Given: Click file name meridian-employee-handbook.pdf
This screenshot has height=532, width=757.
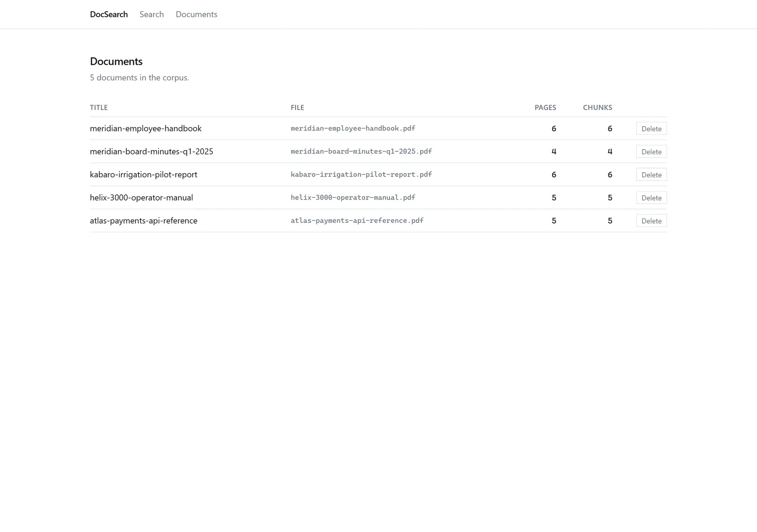Looking at the screenshot, I should pyautogui.click(x=353, y=128).
